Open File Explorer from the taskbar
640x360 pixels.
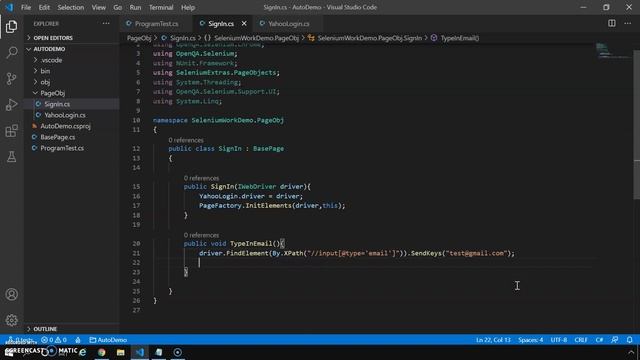click(120, 352)
